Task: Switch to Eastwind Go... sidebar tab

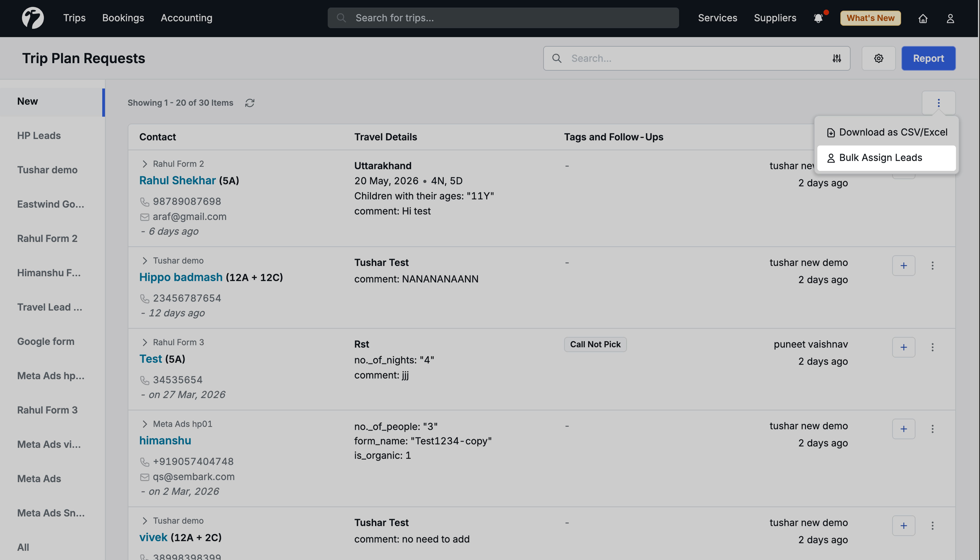Action: coord(52,204)
